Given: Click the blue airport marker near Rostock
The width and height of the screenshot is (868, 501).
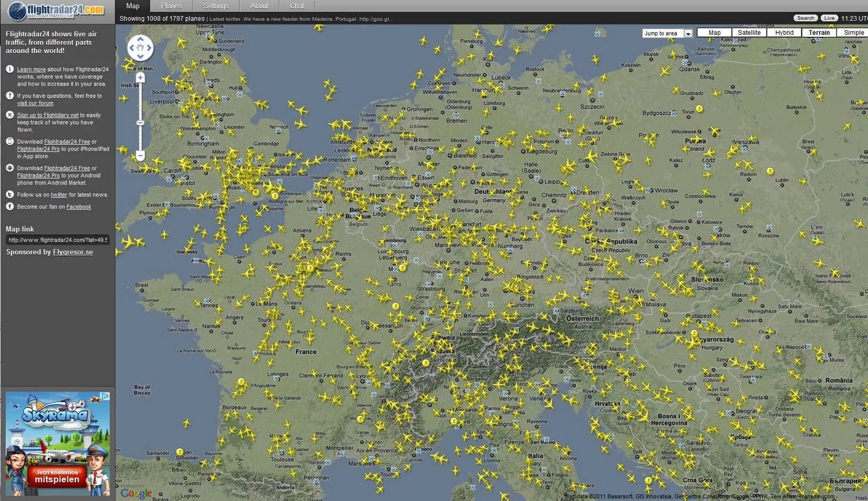Looking at the screenshot, I should (538, 81).
